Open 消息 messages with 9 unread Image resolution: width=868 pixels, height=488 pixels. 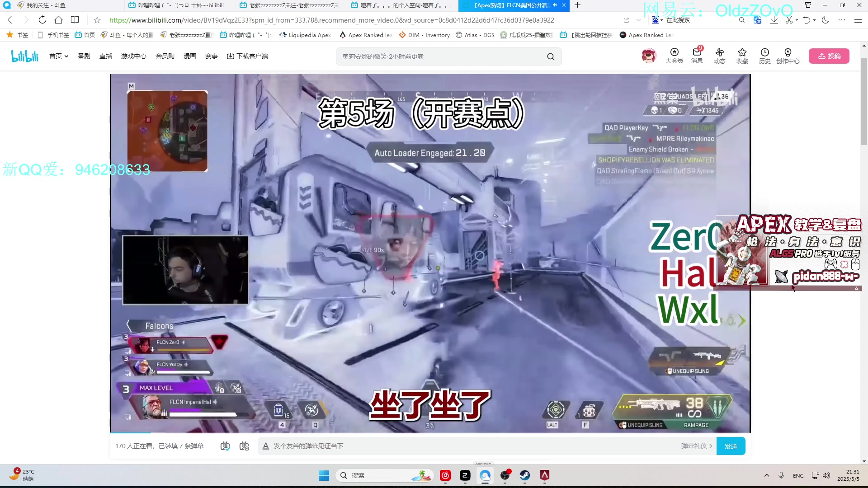[x=697, y=56]
